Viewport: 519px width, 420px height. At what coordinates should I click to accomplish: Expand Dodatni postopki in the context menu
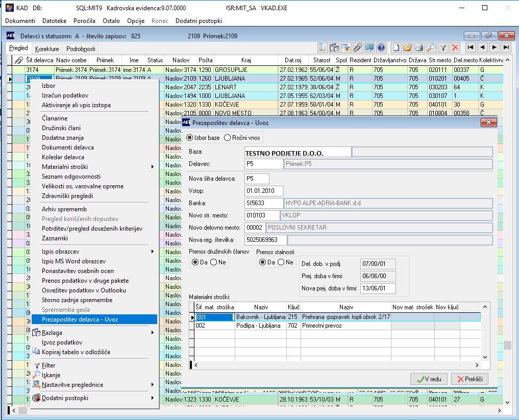pos(94,398)
